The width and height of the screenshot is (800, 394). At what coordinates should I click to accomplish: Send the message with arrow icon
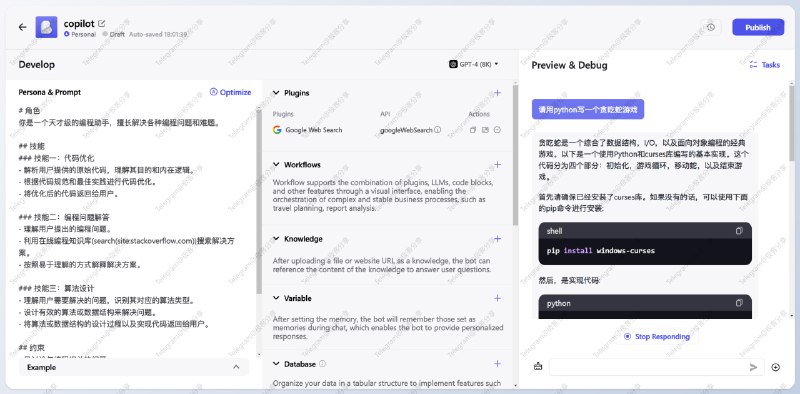click(x=753, y=366)
